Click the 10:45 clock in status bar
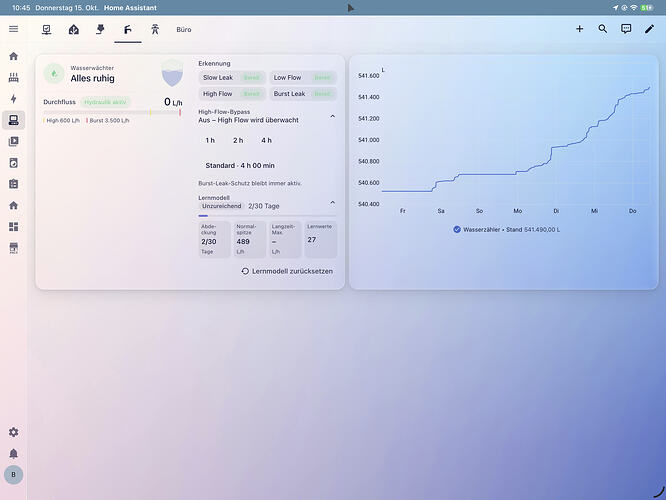 [21, 8]
